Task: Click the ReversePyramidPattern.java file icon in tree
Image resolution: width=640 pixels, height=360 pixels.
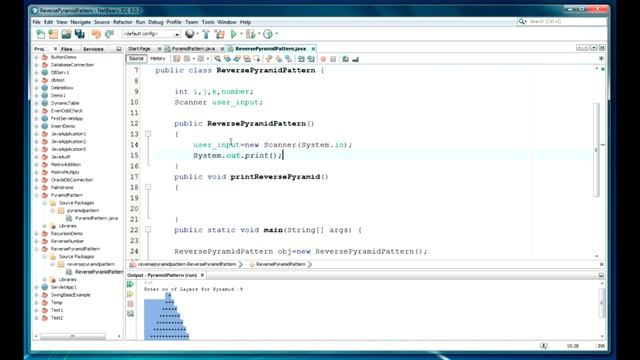Action: 69,272
